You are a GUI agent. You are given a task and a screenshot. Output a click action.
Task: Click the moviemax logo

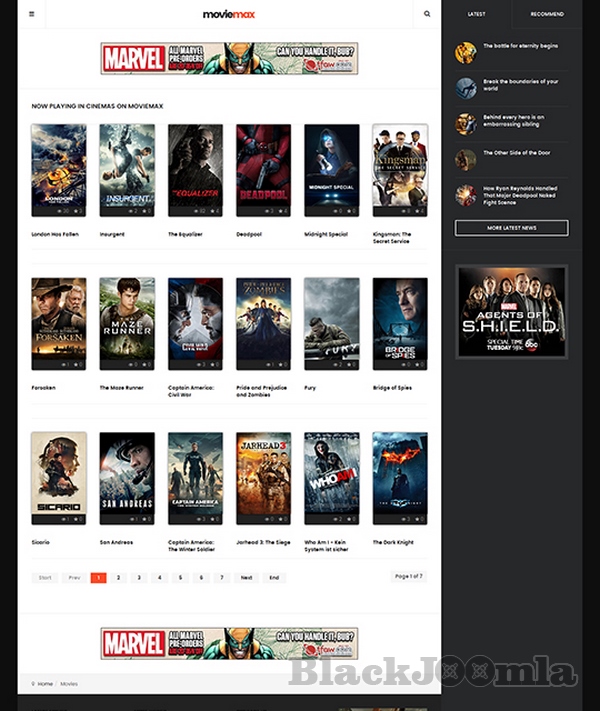[x=229, y=14]
